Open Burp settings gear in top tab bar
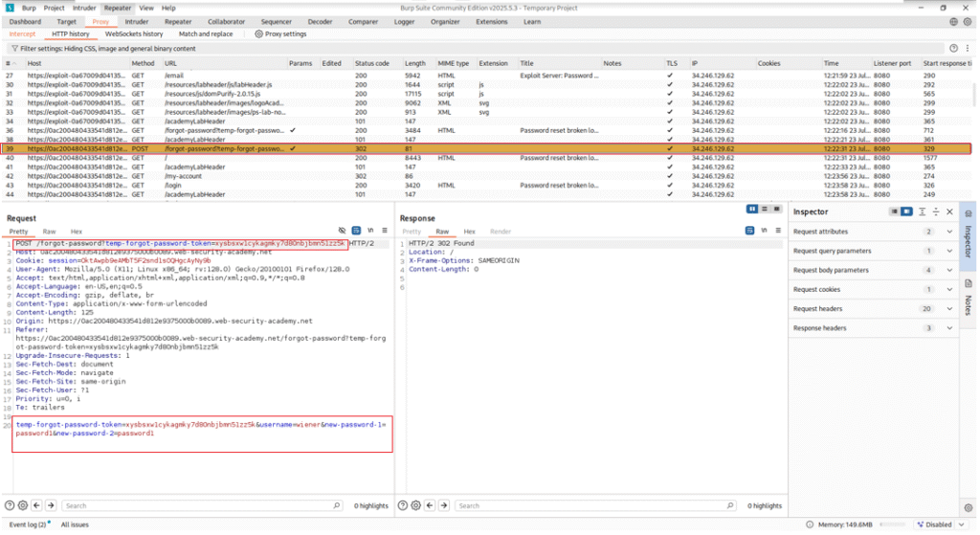 tap(968, 21)
